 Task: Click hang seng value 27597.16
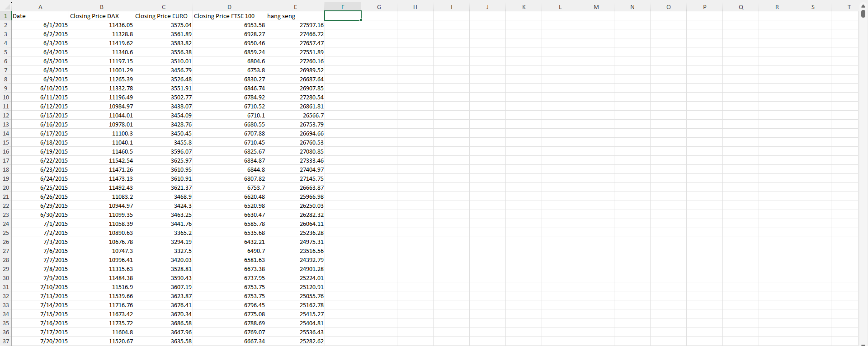(x=295, y=25)
